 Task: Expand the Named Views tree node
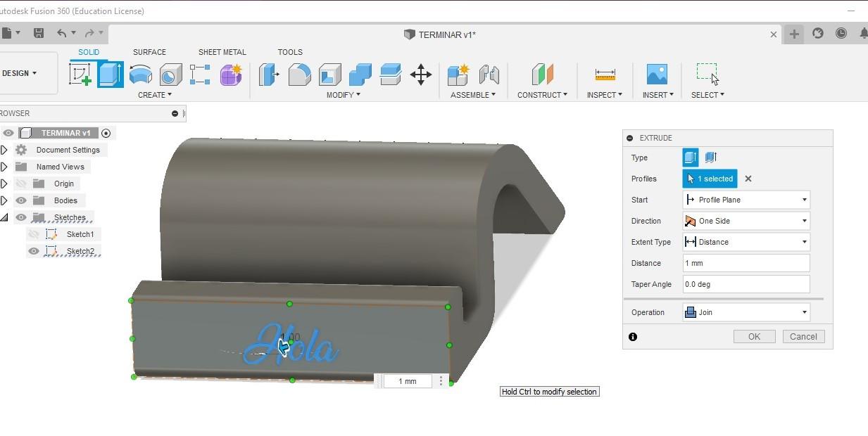pyautogui.click(x=4, y=167)
